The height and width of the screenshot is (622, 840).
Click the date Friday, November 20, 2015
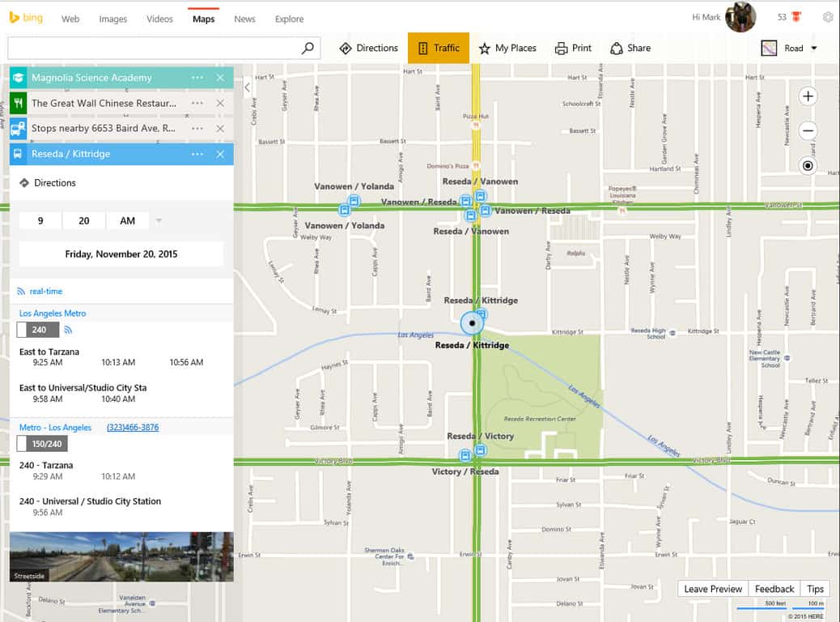coord(121,254)
